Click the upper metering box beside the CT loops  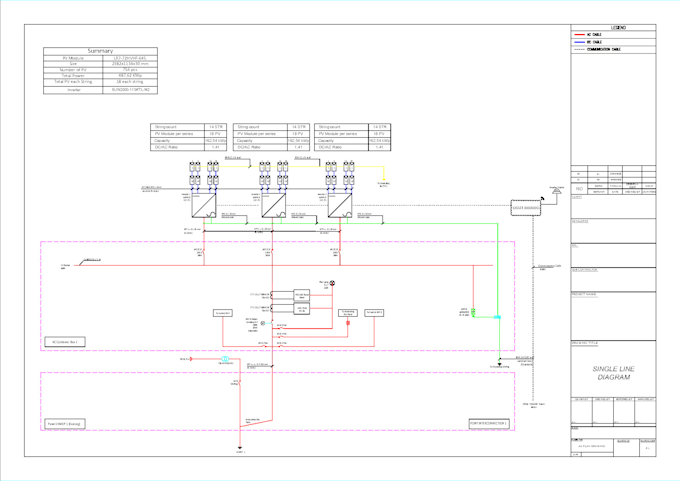pyautogui.click(x=302, y=295)
